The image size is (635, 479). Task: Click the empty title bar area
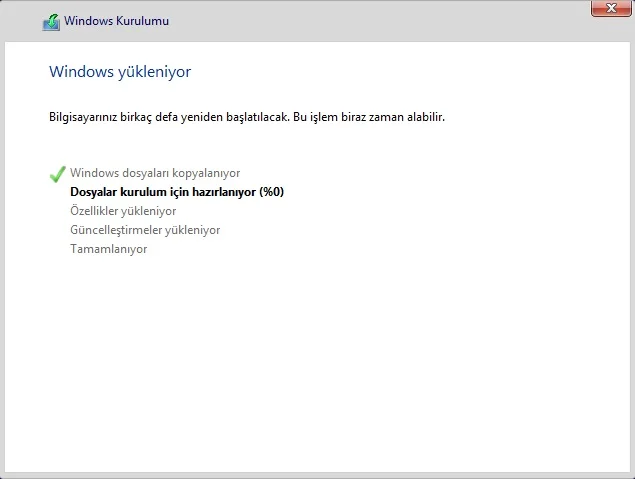point(380,21)
